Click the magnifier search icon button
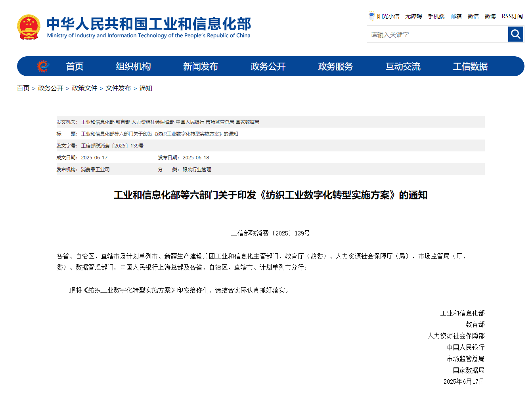The width and height of the screenshot is (532, 394). [x=515, y=34]
